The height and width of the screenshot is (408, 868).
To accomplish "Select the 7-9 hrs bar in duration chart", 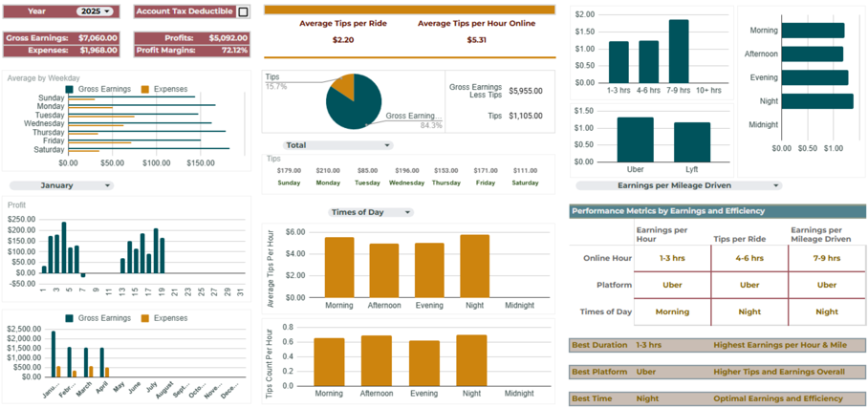I will pyautogui.click(x=679, y=51).
